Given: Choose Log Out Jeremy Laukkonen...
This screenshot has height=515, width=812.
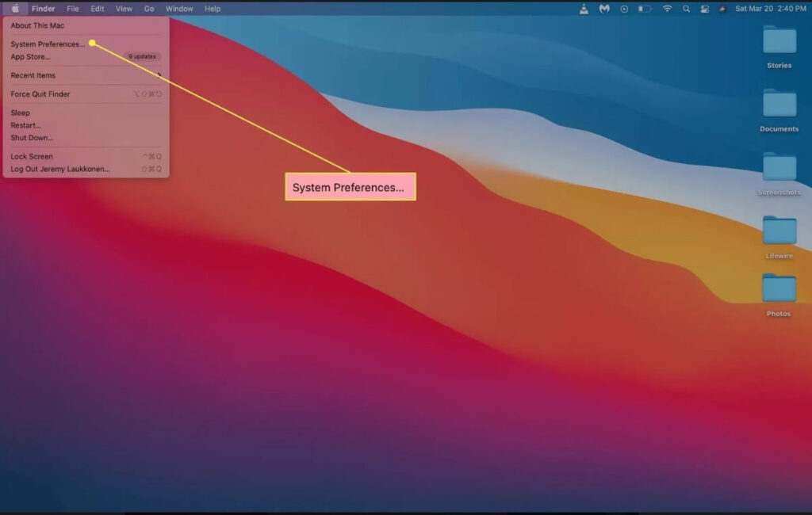Looking at the screenshot, I should [x=86, y=169].
